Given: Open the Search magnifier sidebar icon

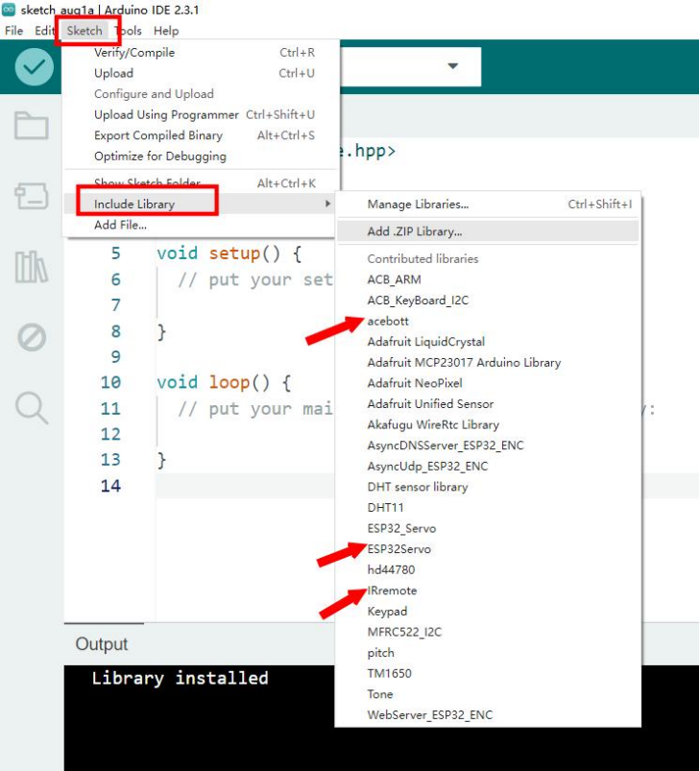Looking at the screenshot, I should tap(31, 408).
